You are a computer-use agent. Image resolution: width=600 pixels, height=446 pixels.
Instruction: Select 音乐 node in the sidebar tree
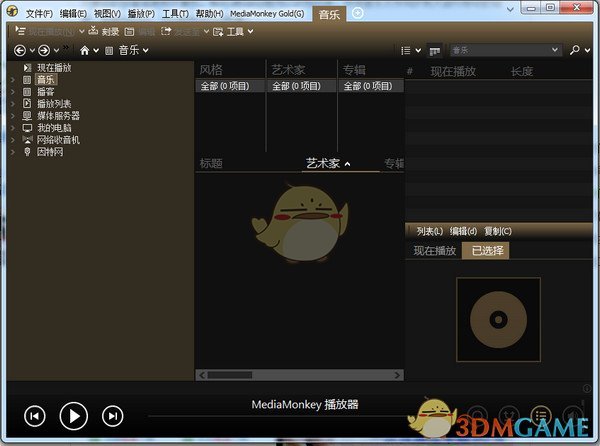coord(46,80)
